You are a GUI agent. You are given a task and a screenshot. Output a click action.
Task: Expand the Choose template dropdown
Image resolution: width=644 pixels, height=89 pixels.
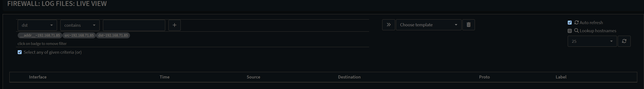[429, 25]
